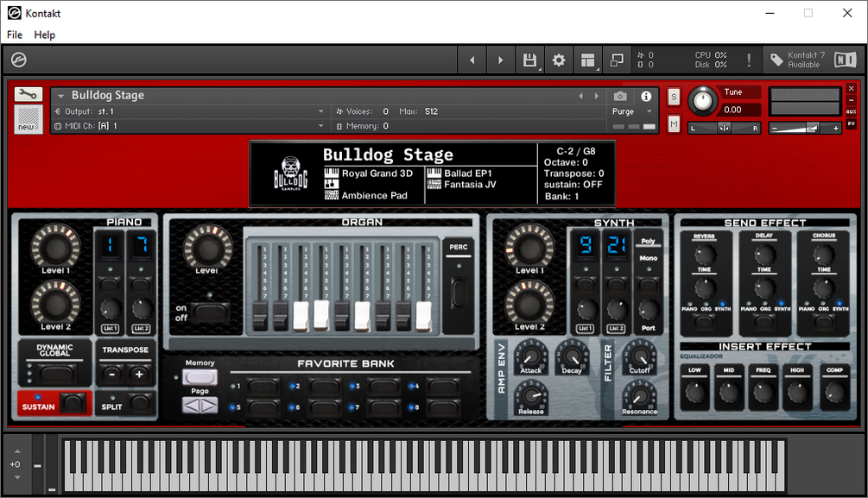The height and width of the screenshot is (498, 868).
Task: Shift keyboard octave up arrow
Action: [x=17, y=451]
